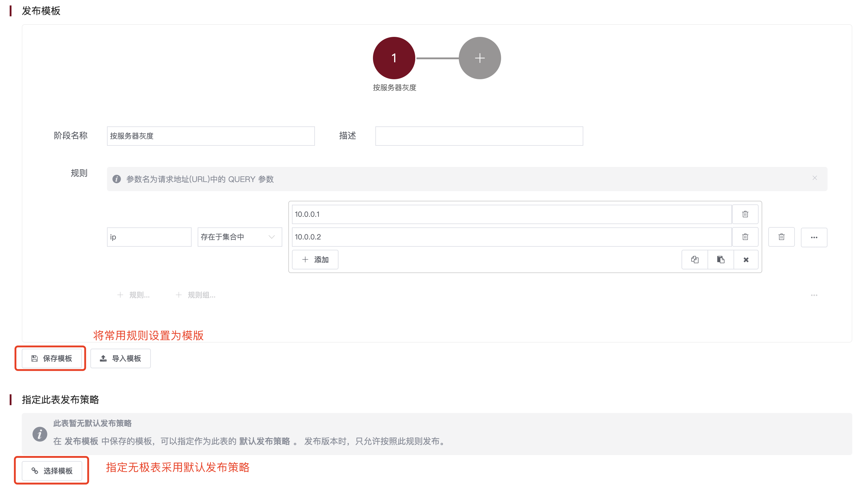Select the 发布模板 section heading

41,11
